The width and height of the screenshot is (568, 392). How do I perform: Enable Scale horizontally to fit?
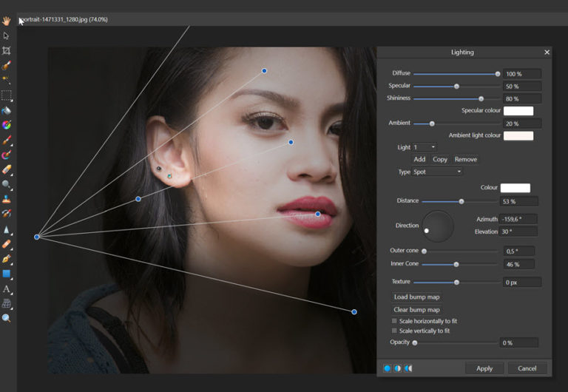pos(394,321)
